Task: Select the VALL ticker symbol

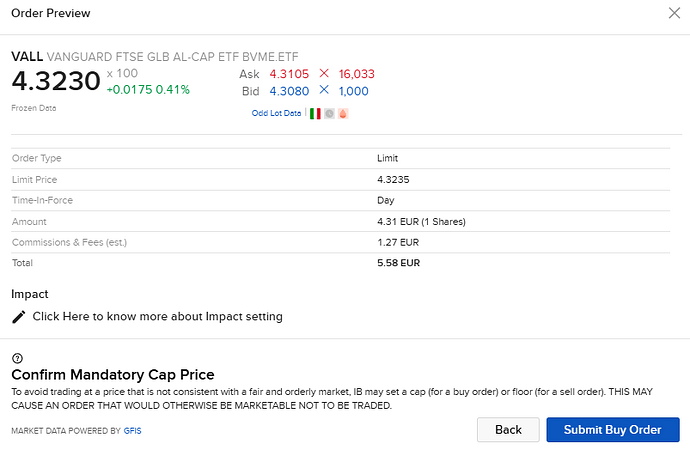Action: pyautogui.click(x=27, y=57)
